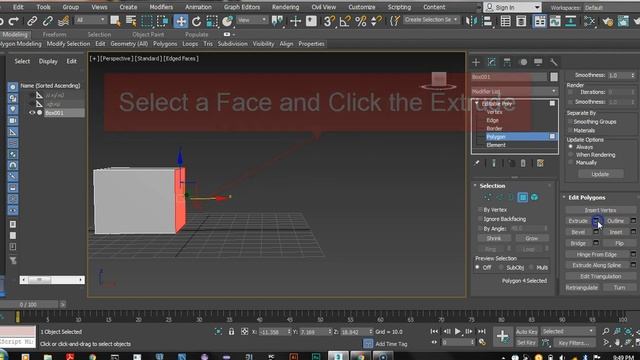Click the object color swatch beside Box001
Screen dimensions: 640x360
click(x=553, y=77)
